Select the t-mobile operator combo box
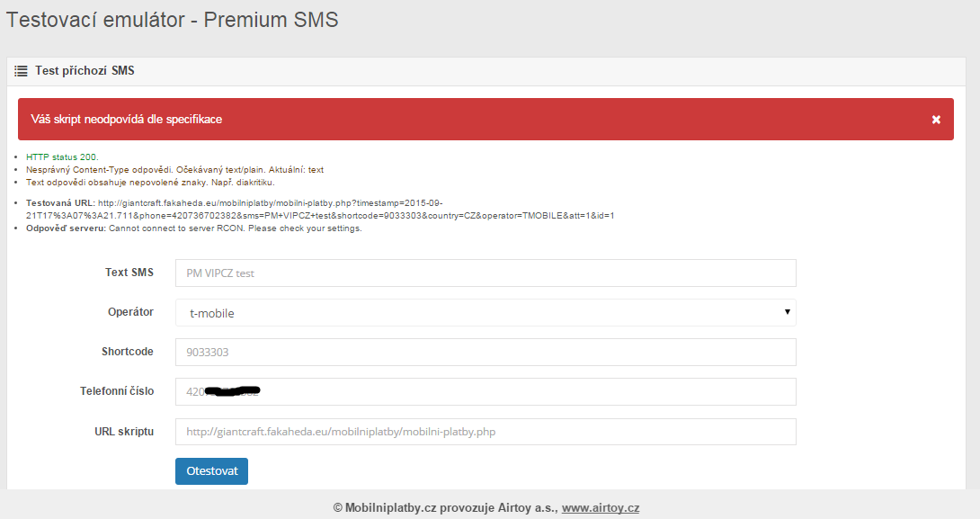Screen dimensions: 980x519 click(x=486, y=313)
